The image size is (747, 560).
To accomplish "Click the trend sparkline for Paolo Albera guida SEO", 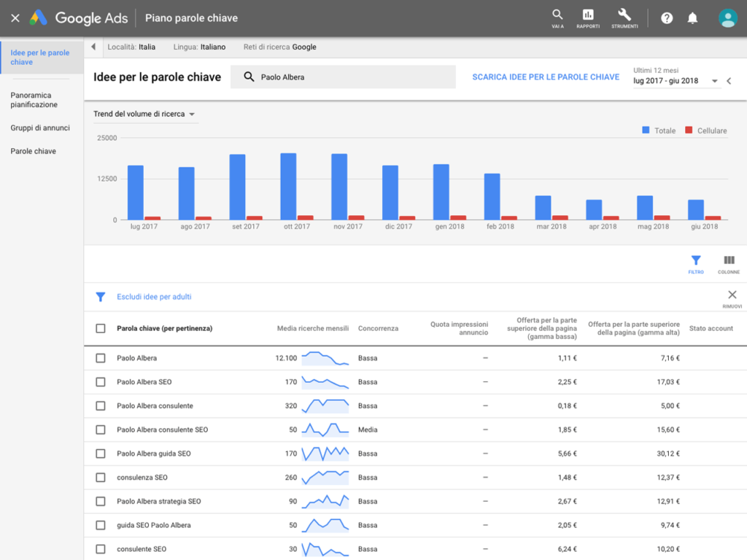I will click(x=325, y=454).
